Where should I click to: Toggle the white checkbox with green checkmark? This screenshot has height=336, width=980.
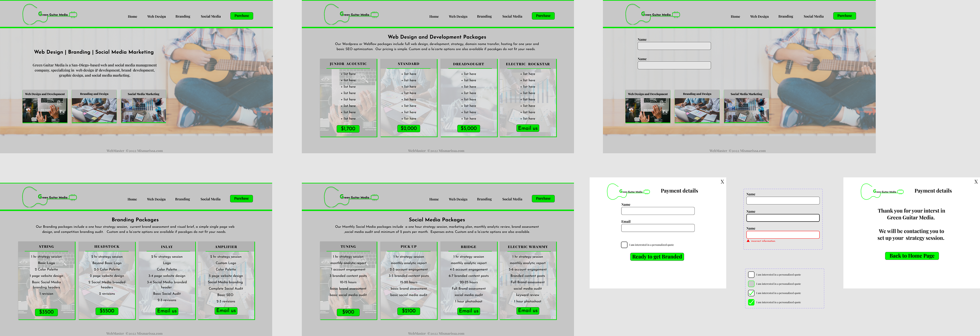(751, 293)
